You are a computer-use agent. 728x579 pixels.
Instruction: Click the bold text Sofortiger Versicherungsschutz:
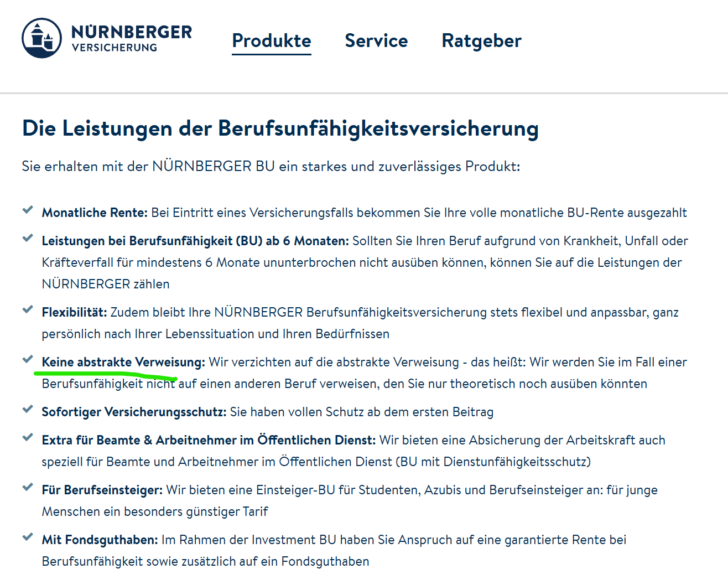pos(134,412)
